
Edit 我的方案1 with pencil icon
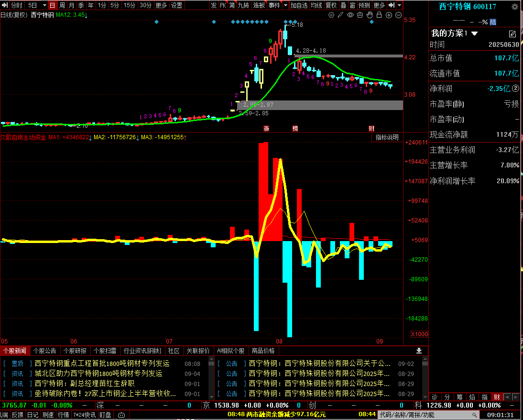pyautogui.click(x=512, y=33)
